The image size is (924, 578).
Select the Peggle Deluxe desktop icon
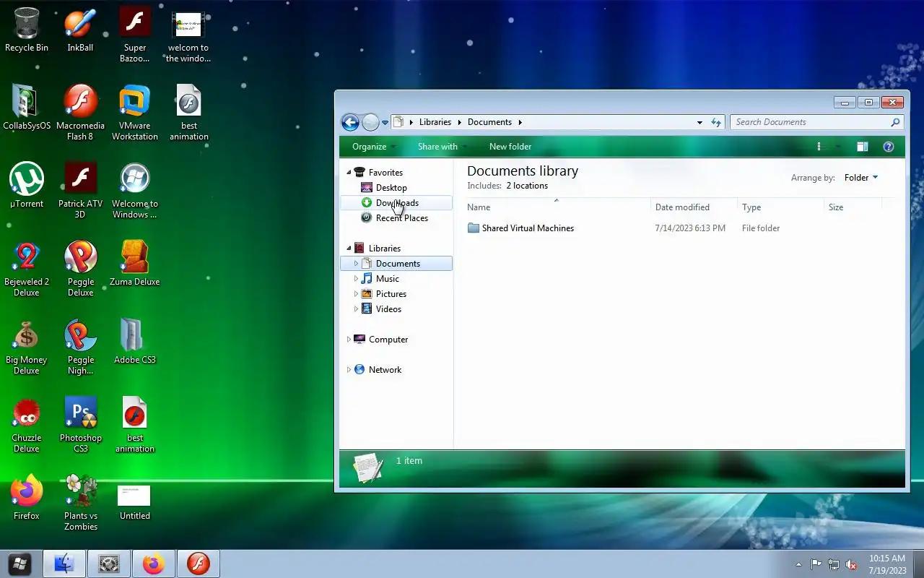coord(80,268)
